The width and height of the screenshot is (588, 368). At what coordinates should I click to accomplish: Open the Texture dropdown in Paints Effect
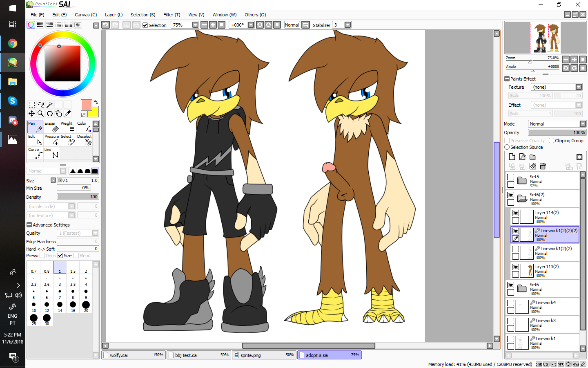(579, 87)
